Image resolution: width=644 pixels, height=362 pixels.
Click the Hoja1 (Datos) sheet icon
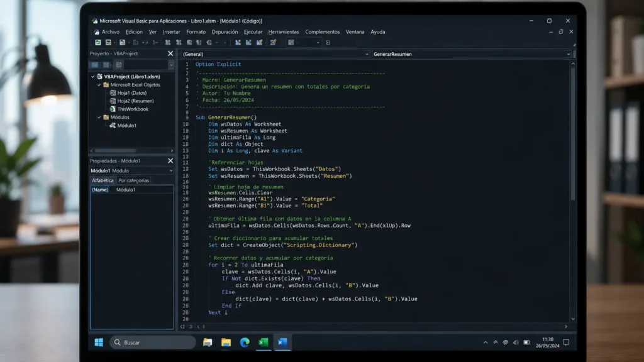pos(113,93)
